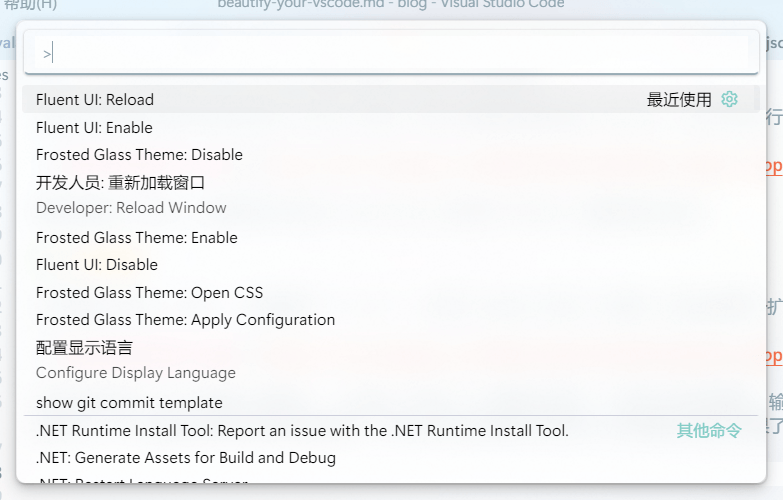Click the Developer: Reload Window subtitle text

(131, 208)
